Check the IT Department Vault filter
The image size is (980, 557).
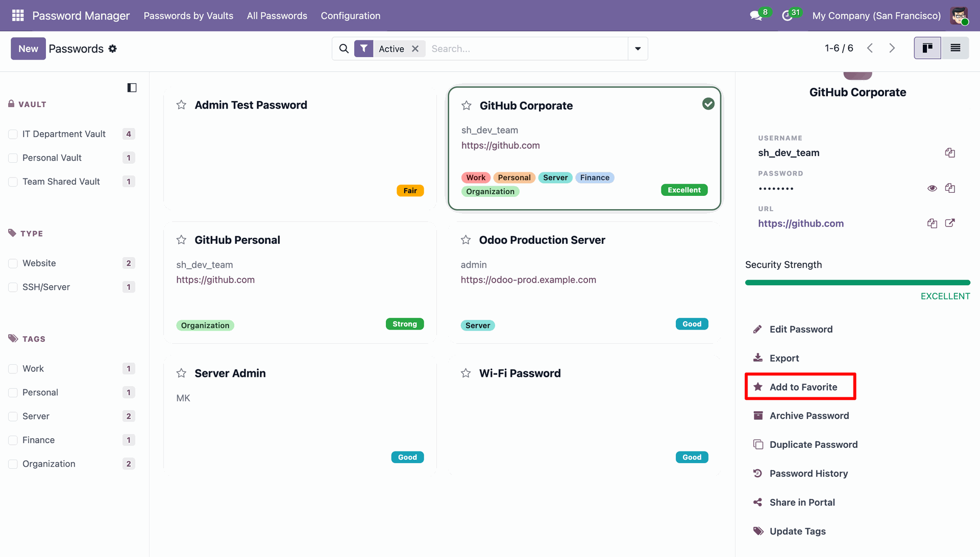[x=13, y=134]
